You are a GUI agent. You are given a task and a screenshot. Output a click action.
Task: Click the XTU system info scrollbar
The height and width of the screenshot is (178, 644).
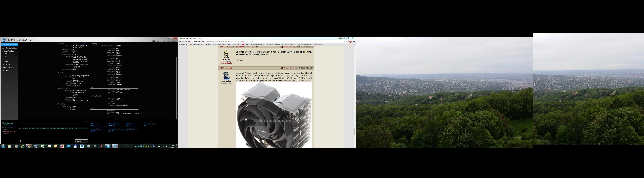click(176, 88)
